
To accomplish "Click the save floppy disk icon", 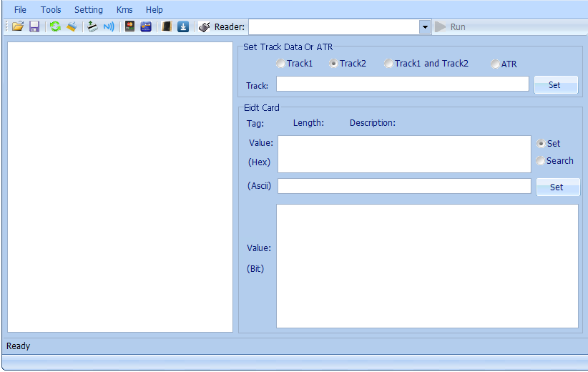I will pos(34,26).
